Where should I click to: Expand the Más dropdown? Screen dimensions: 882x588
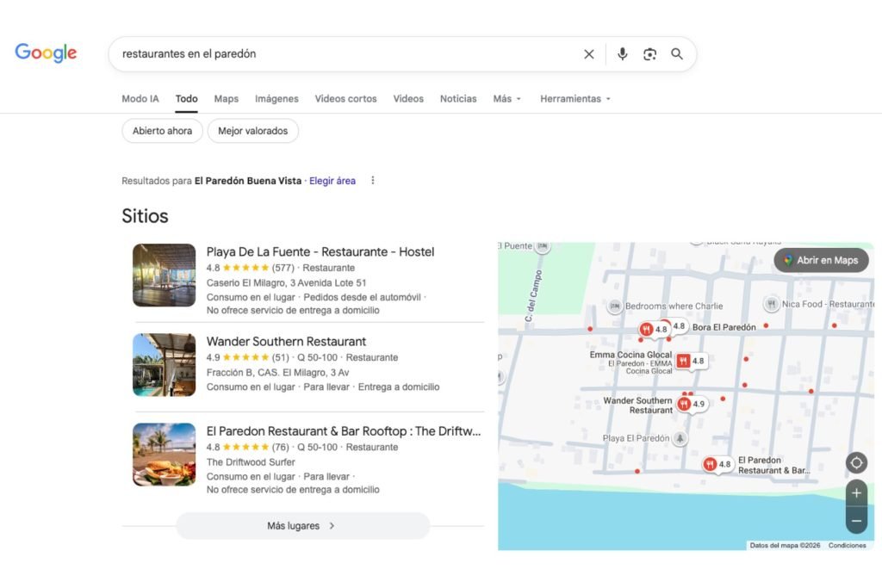click(x=506, y=98)
